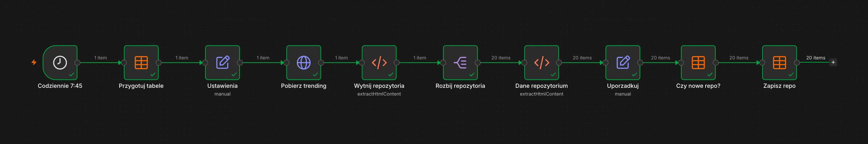The image size is (868, 144).
Task: Click the input connector of Zapisz repo
Action: 762,62
